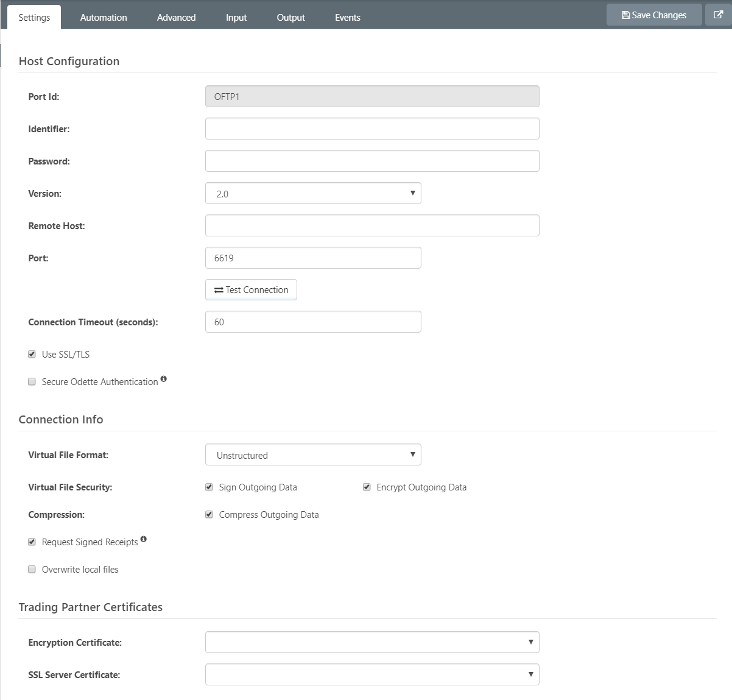Screen dimensions: 732x700
Task: Open the Events tab
Action: [347, 18]
